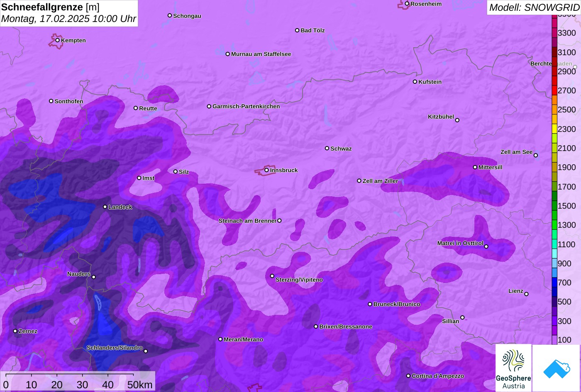Click the yellow 2300 m legend swatch

554,129
